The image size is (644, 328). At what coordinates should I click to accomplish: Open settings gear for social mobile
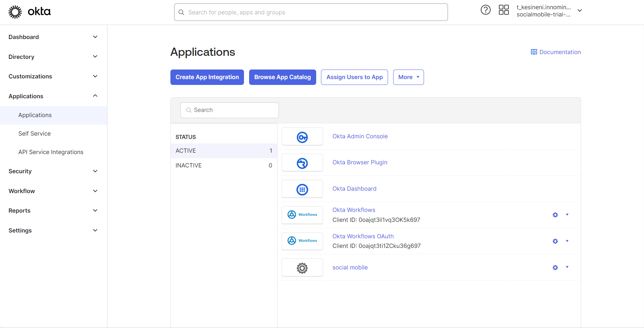pyautogui.click(x=555, y=267)
